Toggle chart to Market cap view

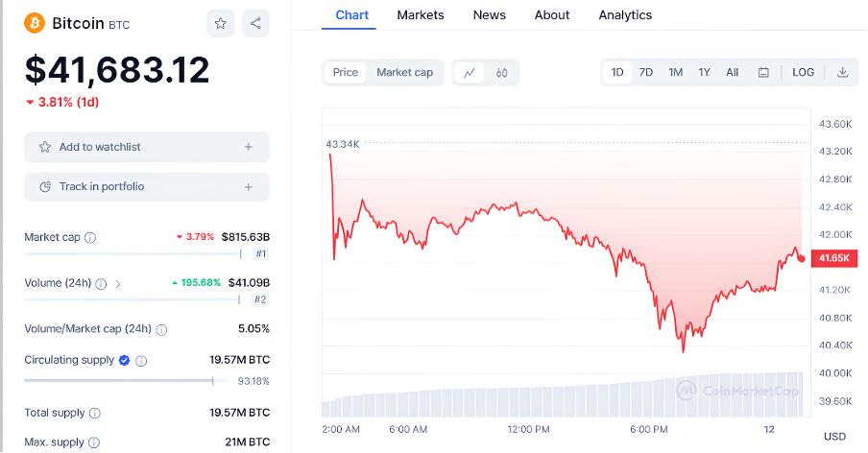click(x=404, y=72)
